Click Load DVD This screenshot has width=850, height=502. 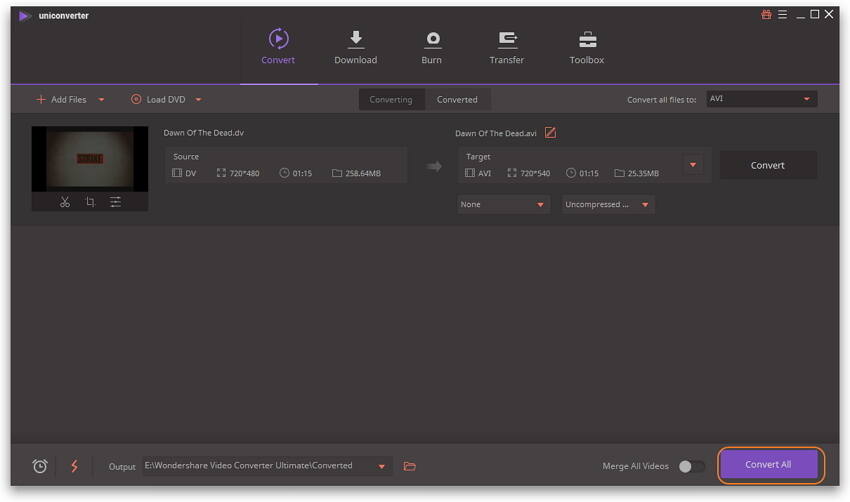pyautogui.click(x=158, y=100)
